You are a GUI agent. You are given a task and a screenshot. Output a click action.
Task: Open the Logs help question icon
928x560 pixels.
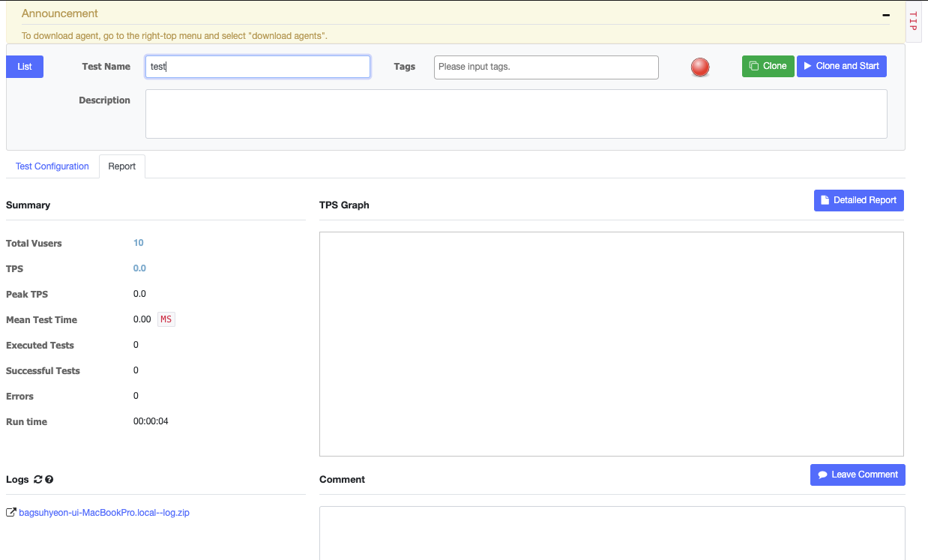(x=49, y=480)
